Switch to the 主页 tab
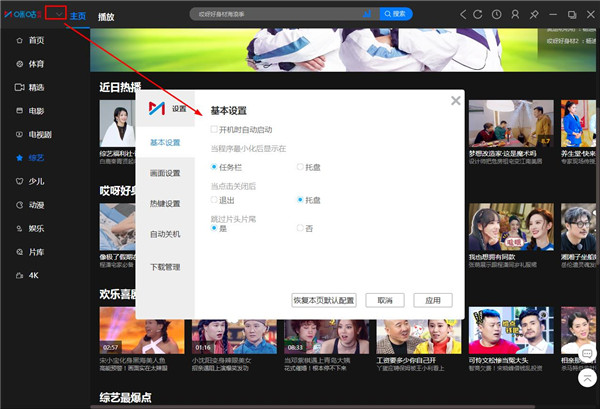Viewport: 600px width, 409px height. (78, 16)
